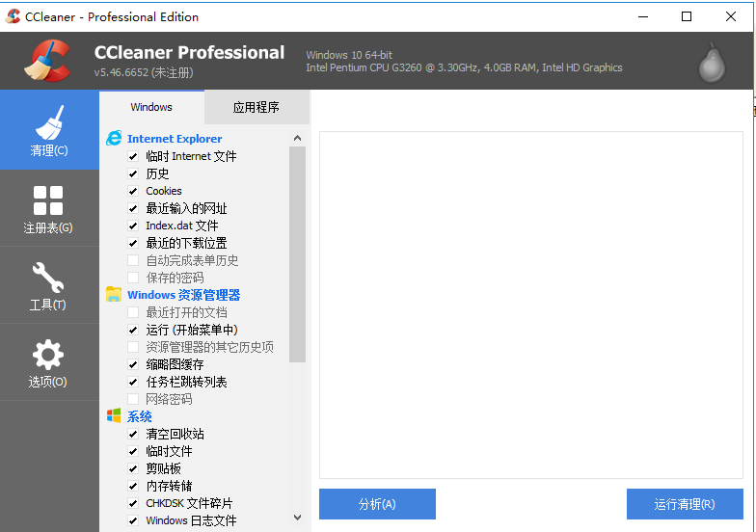The width and height of the screenshot is (756, 532).
Task: Click the 运行清理(R) run cleaner button
Action: pos(685,504)
